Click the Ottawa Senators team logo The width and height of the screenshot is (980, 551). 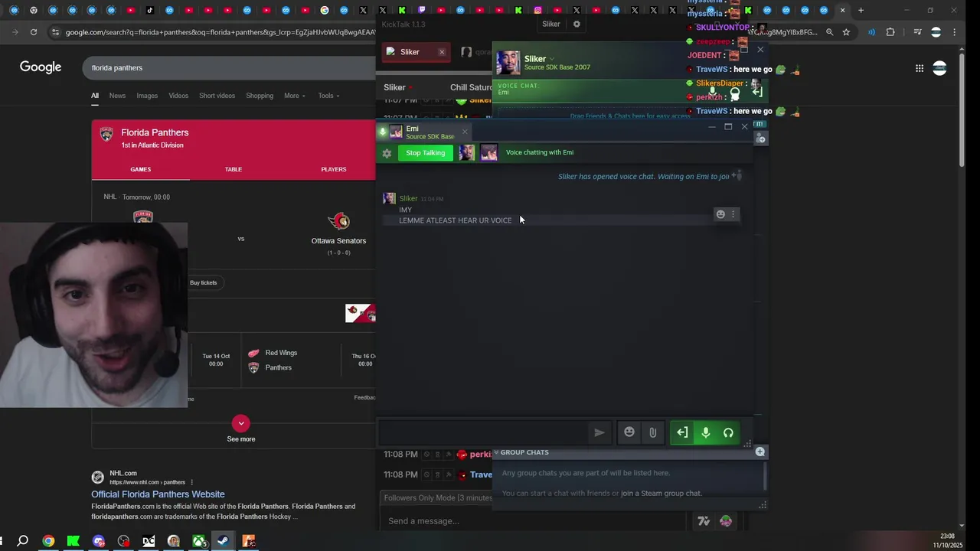[x=338, y=222]
